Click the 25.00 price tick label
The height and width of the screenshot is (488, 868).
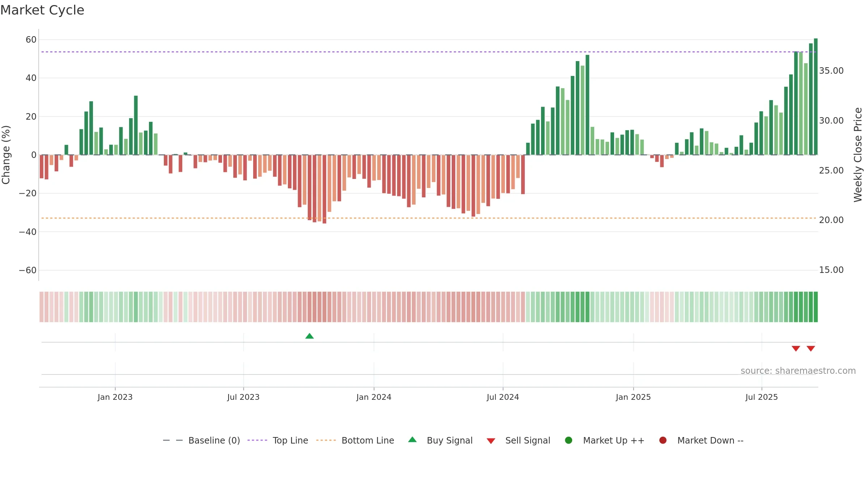pyautogui.click(x=831, y=171)
